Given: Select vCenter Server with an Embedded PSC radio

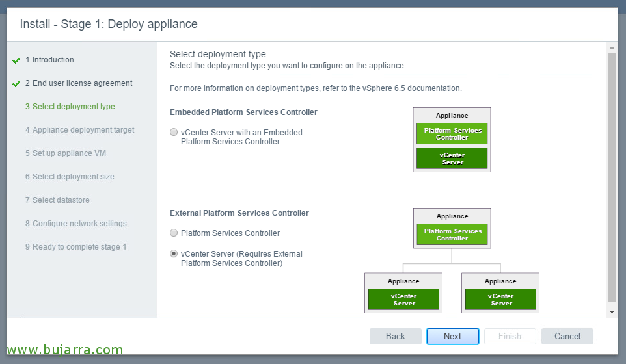Looking at the screenshot, I should click(174, 132).
